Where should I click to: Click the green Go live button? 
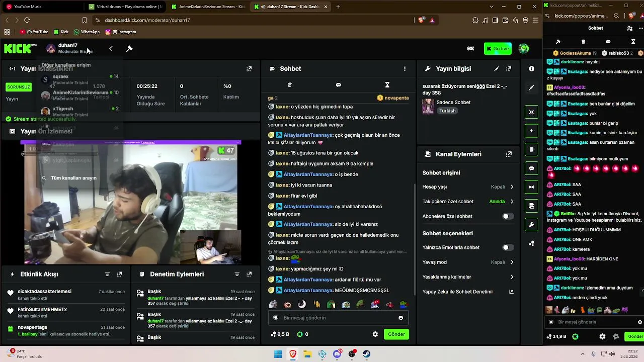tap(498, 49)
